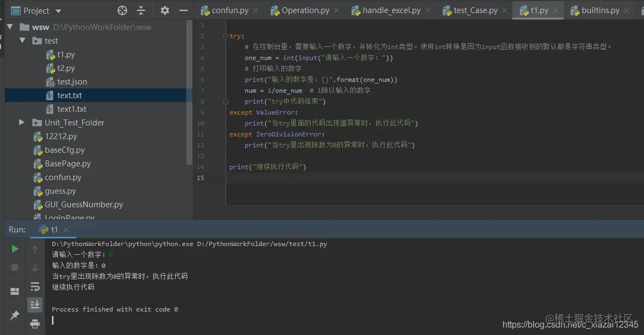
Task: Close the t1 run tab
Action: pyautogui.click(x=66, y=230)
